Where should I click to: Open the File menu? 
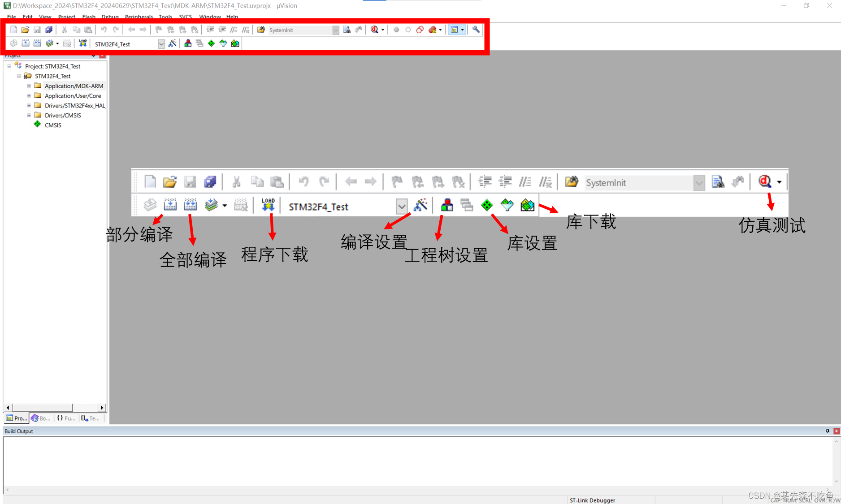click(12, 17)
